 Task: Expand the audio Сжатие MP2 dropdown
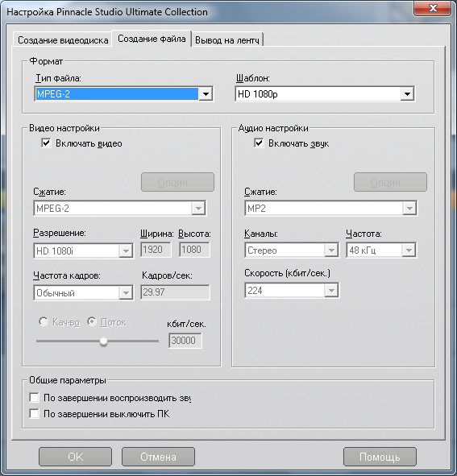pyautogui.click(x=331, y=209)
